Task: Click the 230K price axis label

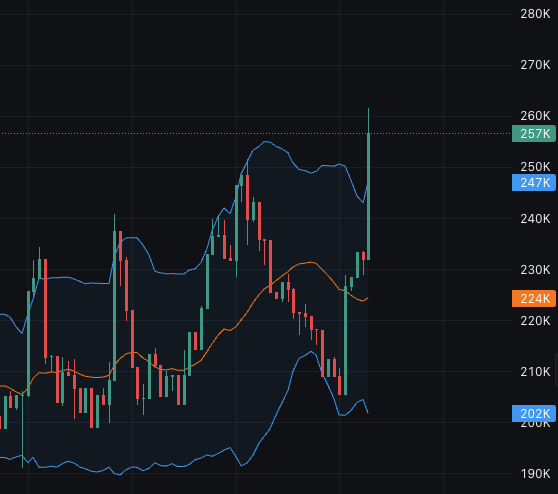Action: pyautogui.click(x=535, y=270)
